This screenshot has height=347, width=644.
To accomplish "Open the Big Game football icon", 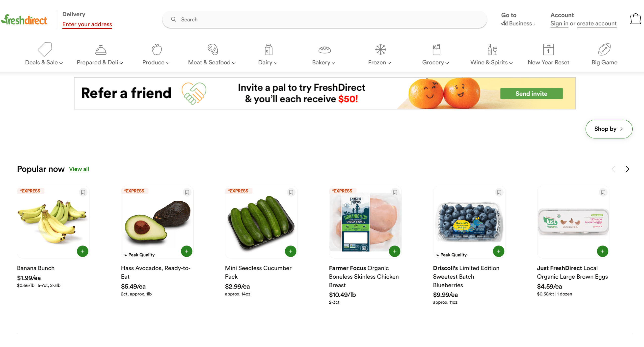I will (604, 50).
